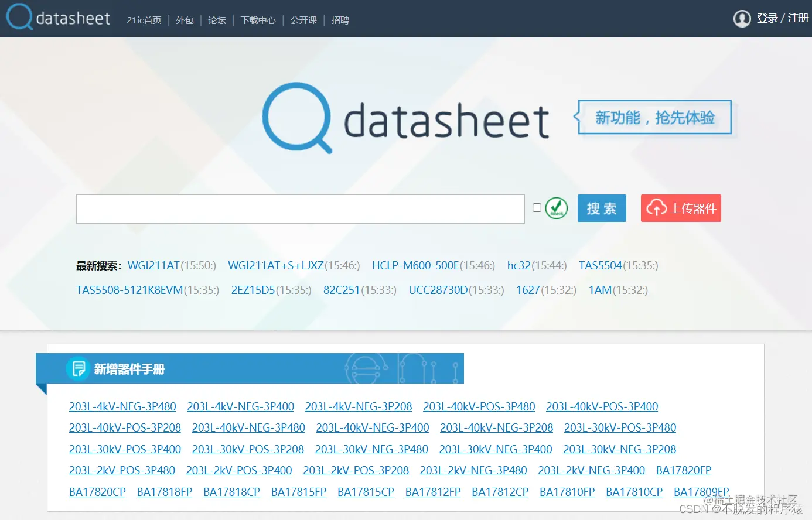Open datasheet 203L-2kV-POS-3P400

(239, 470)
